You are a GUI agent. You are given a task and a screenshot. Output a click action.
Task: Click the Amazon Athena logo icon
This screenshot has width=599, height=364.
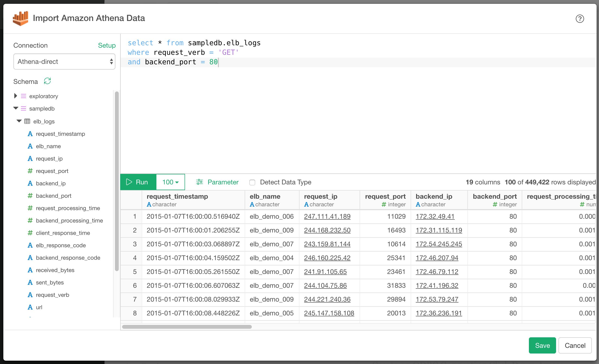point(21,18)
